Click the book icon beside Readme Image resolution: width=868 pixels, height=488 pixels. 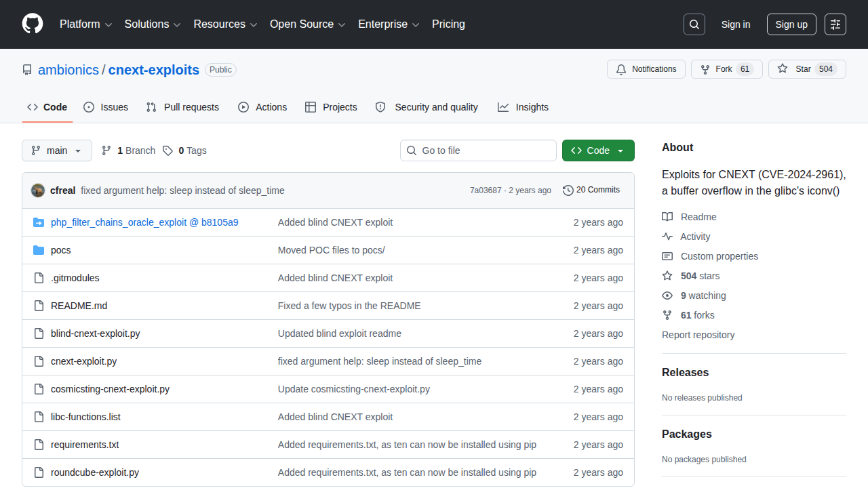tap(667, 217)
